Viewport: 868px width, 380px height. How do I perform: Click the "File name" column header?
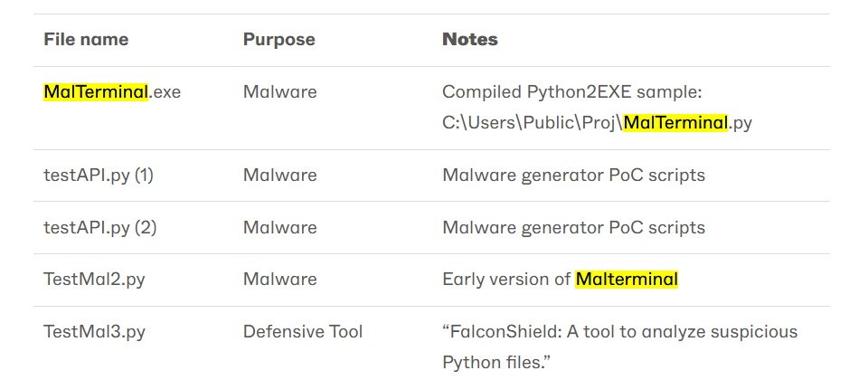point(86,40)
